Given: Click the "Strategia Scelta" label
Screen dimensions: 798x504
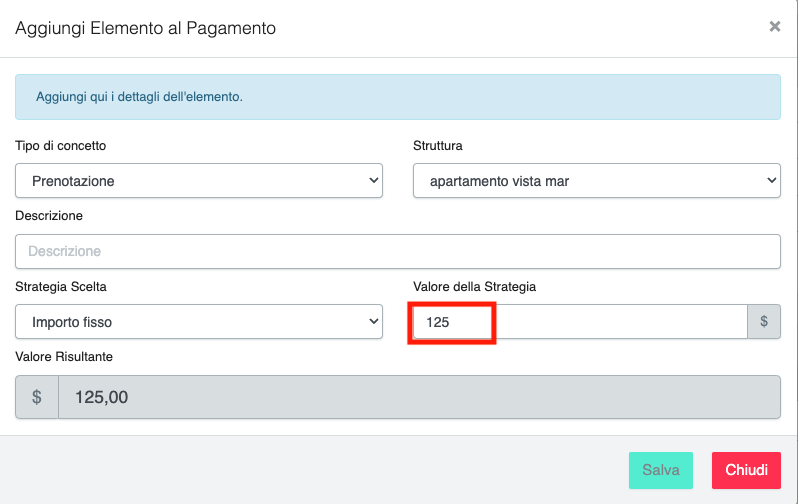Looking at the screenshot, I should pos(61,287).
